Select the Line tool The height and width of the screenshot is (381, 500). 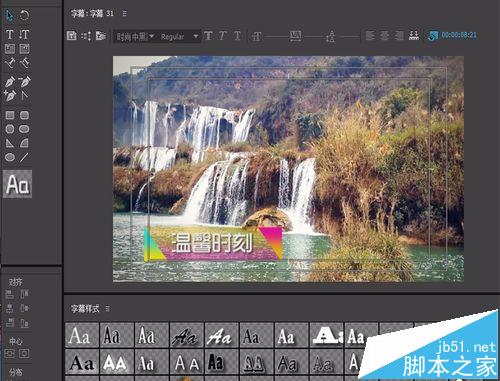(x=24, y=157)
